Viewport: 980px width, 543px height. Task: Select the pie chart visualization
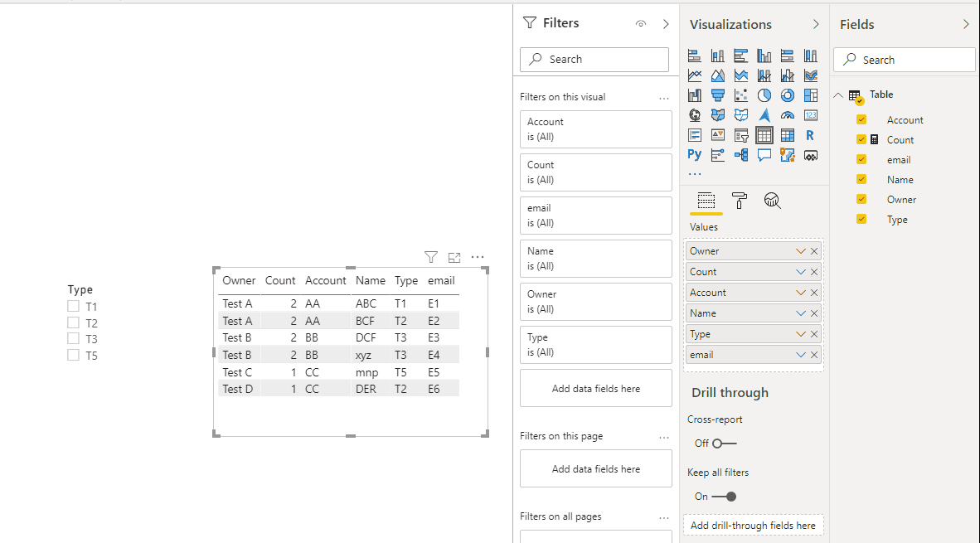coord(764,95)
